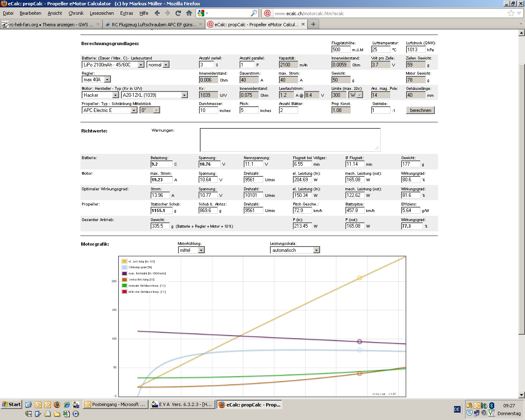
Task: Open the Start menu
Action: pyautogui.click(x=11, y=404)
